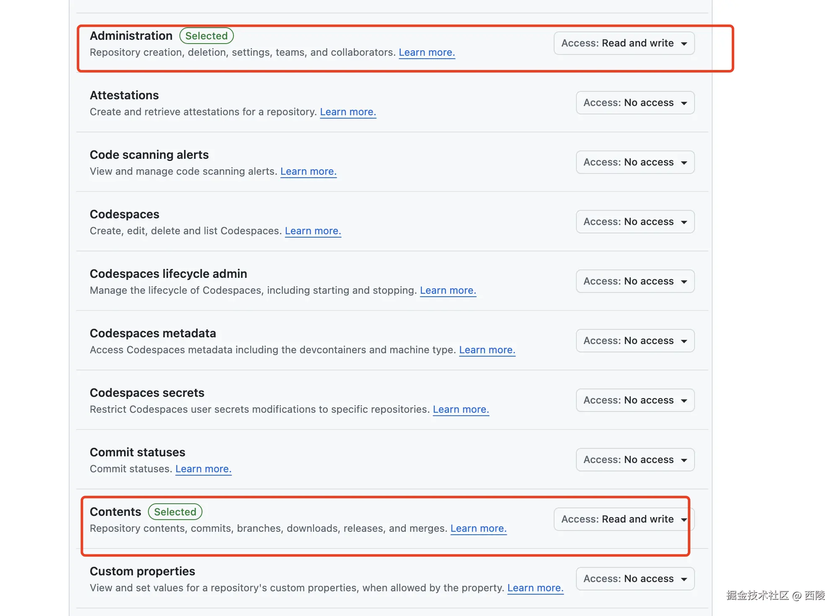Open Codespaces metadata access dropdown
This screenshot has width=840, height=616.
635,341
